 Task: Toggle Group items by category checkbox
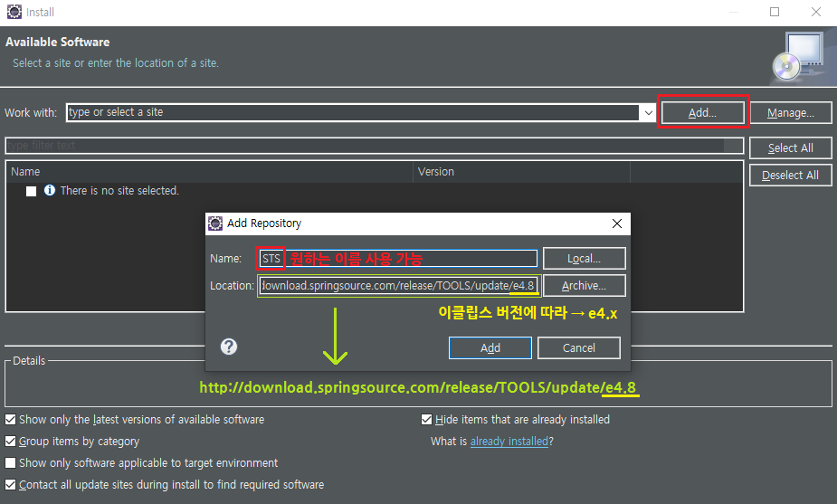tap(10, 442)
